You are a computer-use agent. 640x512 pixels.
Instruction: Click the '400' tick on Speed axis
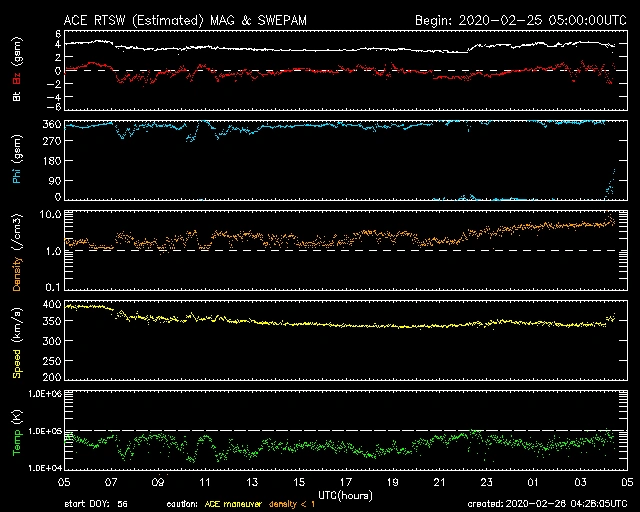[52, 304]
